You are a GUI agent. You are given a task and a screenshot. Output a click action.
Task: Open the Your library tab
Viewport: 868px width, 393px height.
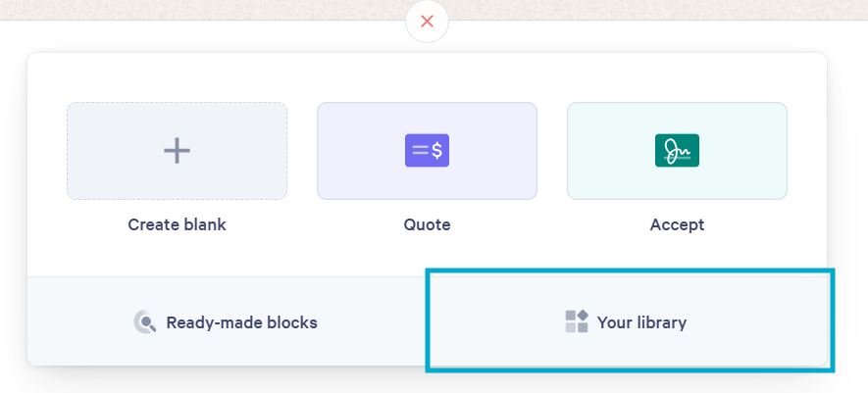[x=627, y=321]
